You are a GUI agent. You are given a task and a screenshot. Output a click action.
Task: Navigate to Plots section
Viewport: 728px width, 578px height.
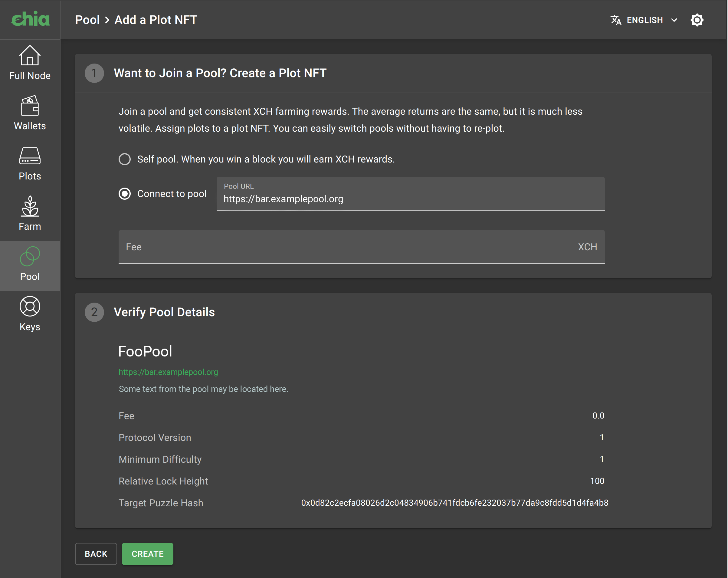(30, 164)
